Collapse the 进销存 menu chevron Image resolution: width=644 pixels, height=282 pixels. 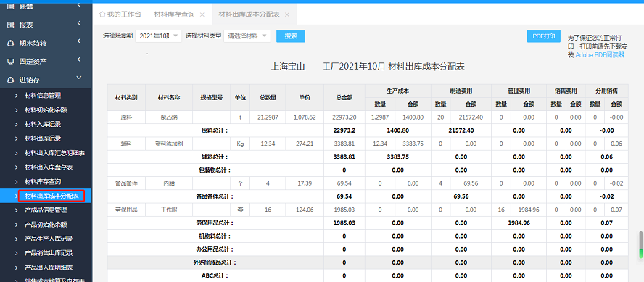pos(79,78)
